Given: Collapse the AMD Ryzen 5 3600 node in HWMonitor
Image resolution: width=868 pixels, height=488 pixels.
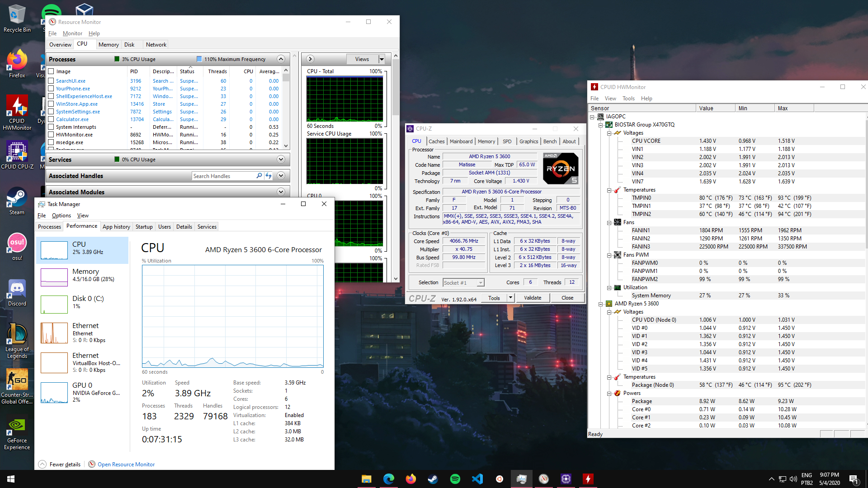Looking at the screenshot, I should tap(600, 304).
